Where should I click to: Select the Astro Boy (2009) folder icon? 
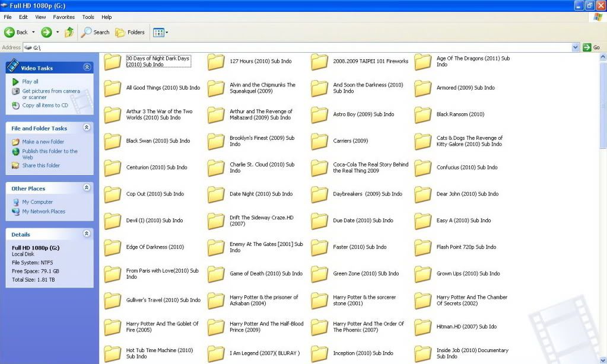(319, 114)
